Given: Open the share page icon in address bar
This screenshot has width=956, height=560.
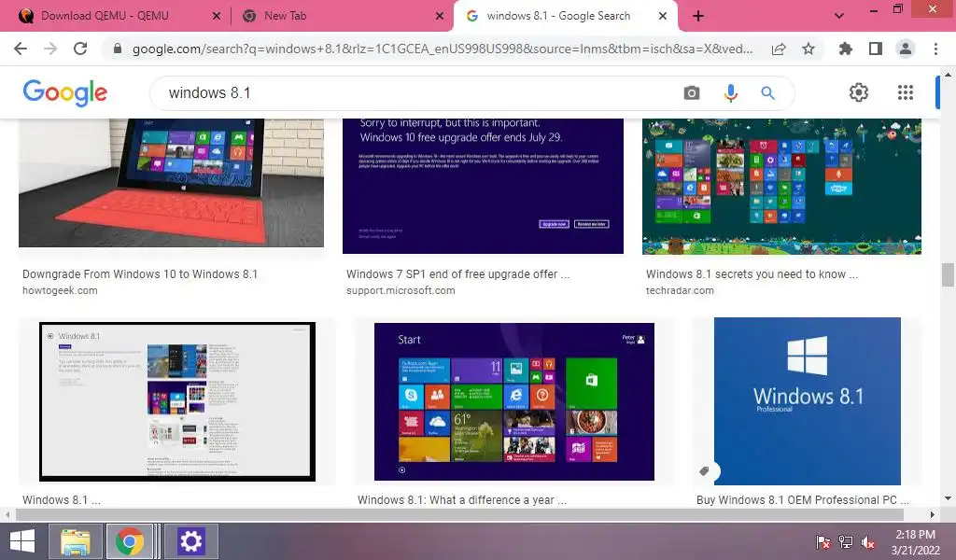Looking at the screenshot, I should (779, 49).
